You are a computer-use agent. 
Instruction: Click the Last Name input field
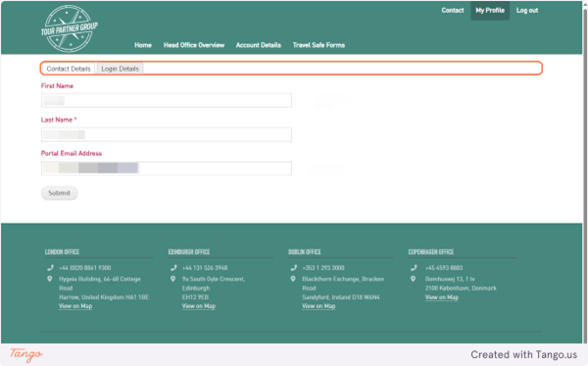(167, 134)
